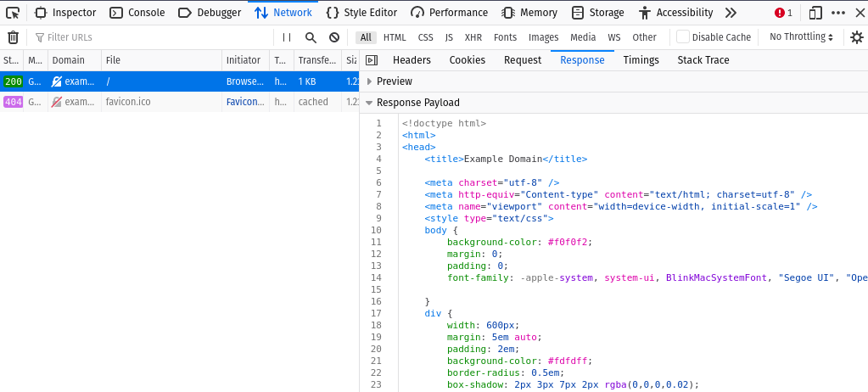Toggle responsive design mode icon
The width and height of the screenshot is (868, 392).
tap(815, 13)
